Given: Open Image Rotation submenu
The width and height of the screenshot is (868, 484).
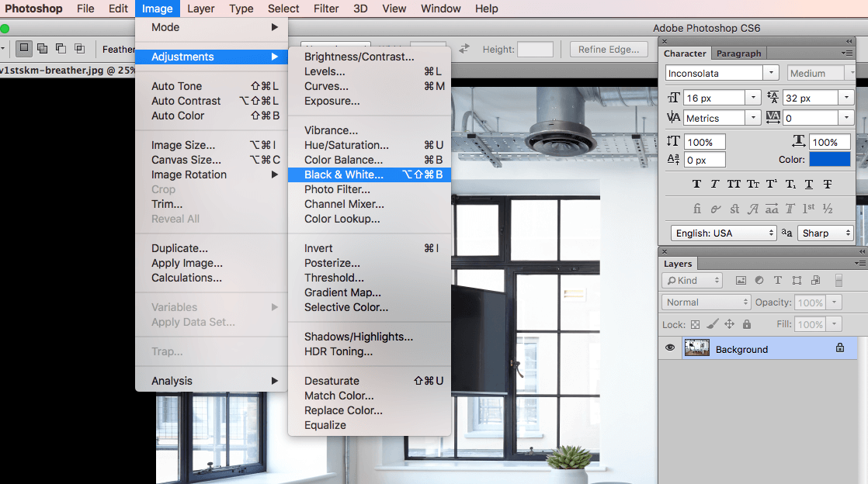Looking at the screenshot, I should pyautogui.click(x=211, y=175).
